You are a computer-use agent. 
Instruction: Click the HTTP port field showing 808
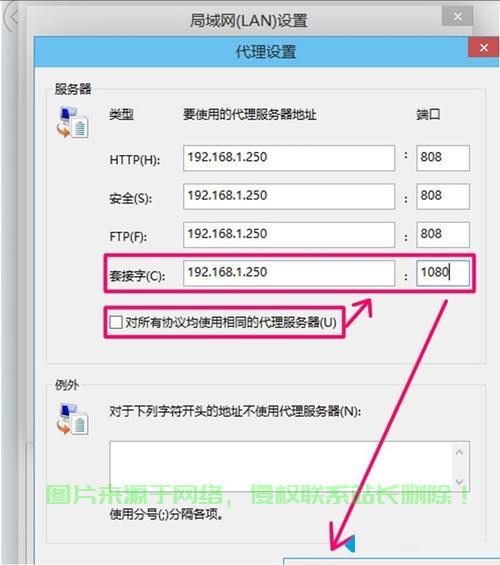pyautogui.click(x=443, y=158)
